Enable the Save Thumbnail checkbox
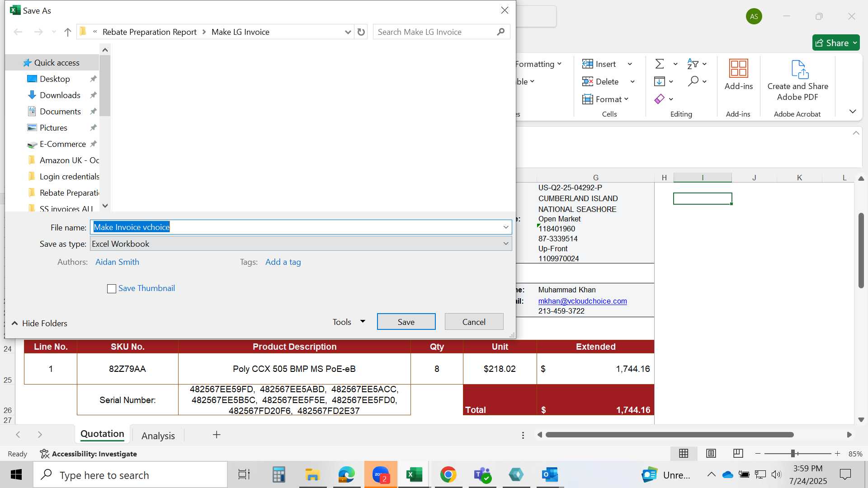Viewport: 868px width, 488px height. (x=112, y=289)
